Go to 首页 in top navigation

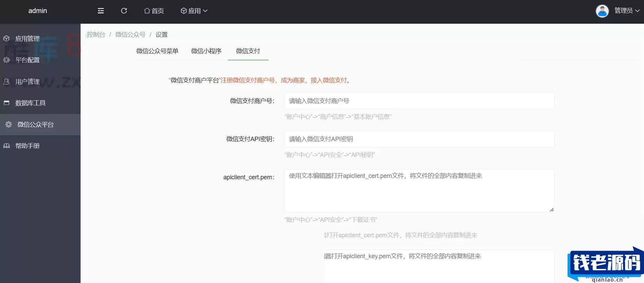154,11
